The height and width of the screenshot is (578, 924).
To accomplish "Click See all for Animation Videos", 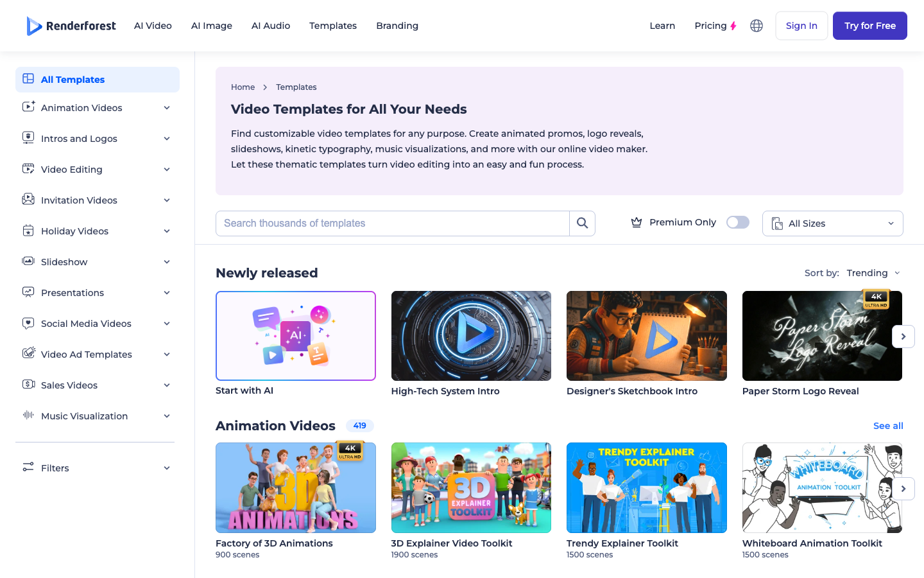I will [888, 426].
